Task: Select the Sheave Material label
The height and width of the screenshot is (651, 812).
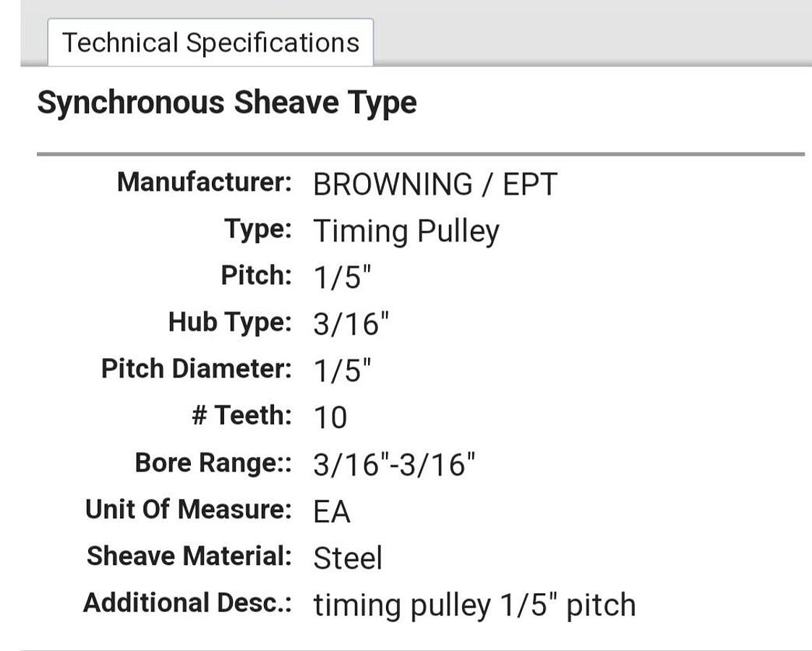Action: click(x=189, y=556)
